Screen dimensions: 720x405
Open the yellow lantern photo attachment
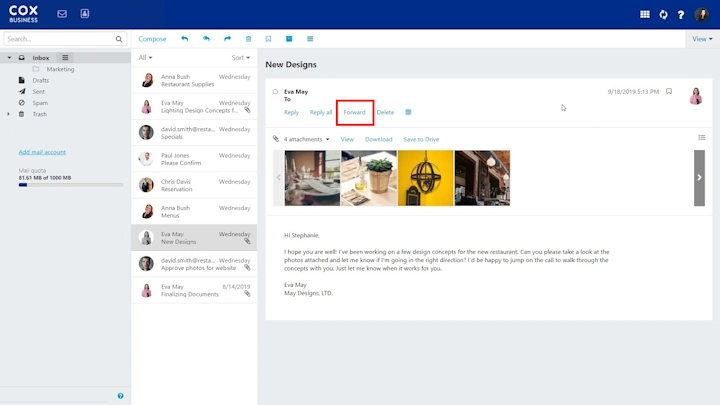(426, 178)
